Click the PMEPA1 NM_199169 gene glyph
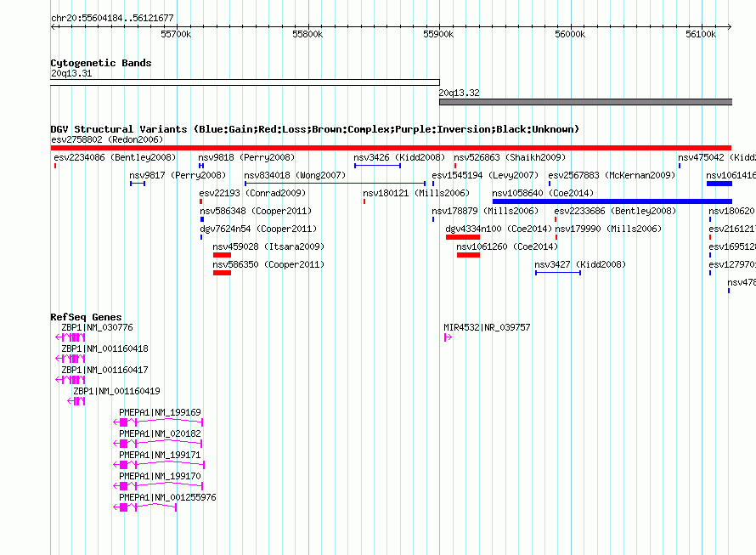 158,422
